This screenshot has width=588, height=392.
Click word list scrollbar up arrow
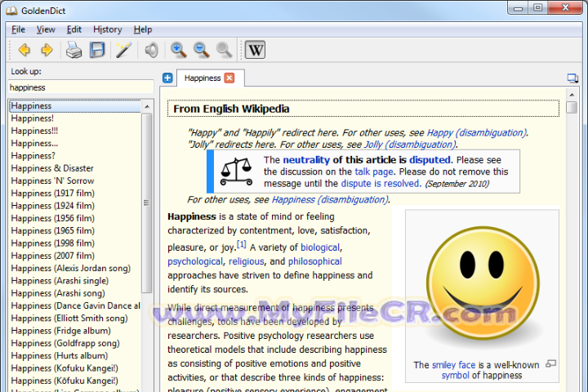click(x=147, y=106)
